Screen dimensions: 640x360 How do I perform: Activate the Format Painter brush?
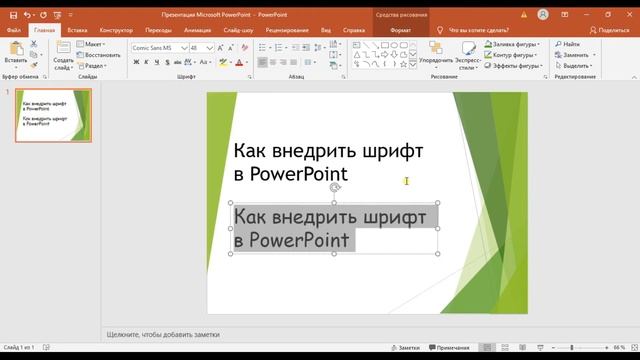(34, 65)
